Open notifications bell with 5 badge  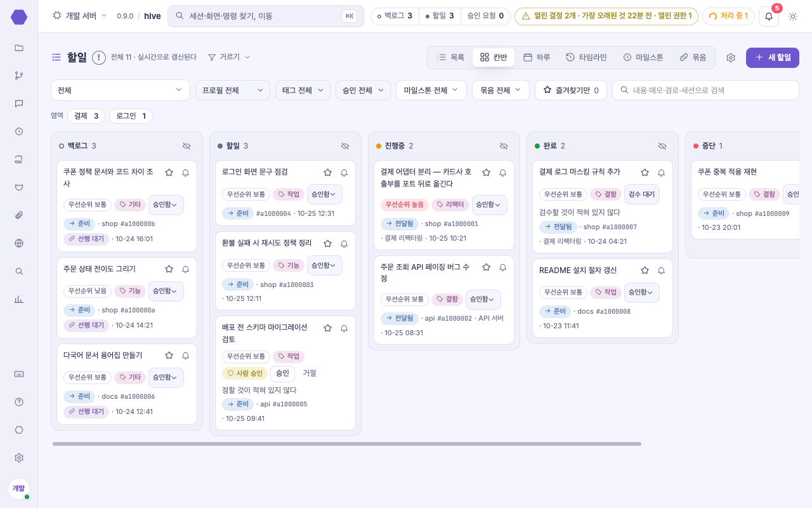pyautogui.click(x=769, y=16)
